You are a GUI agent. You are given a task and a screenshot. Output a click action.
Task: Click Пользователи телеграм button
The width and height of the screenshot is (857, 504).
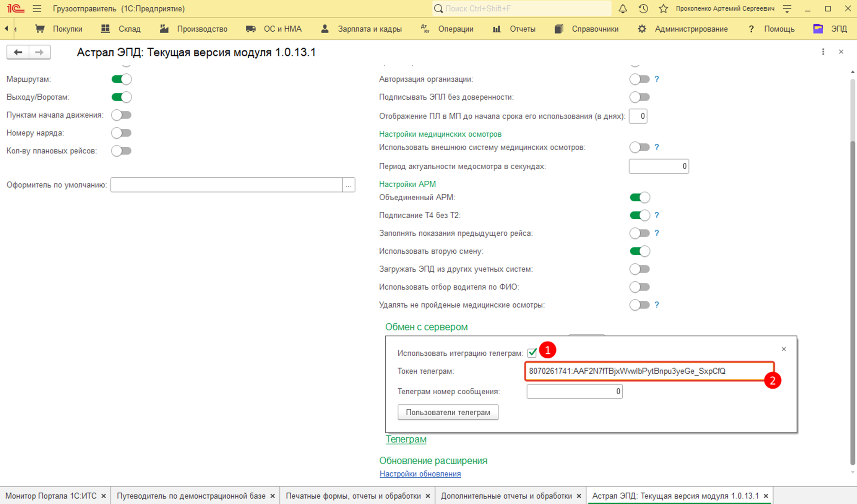pyautogui.click(x=448, y=412)
